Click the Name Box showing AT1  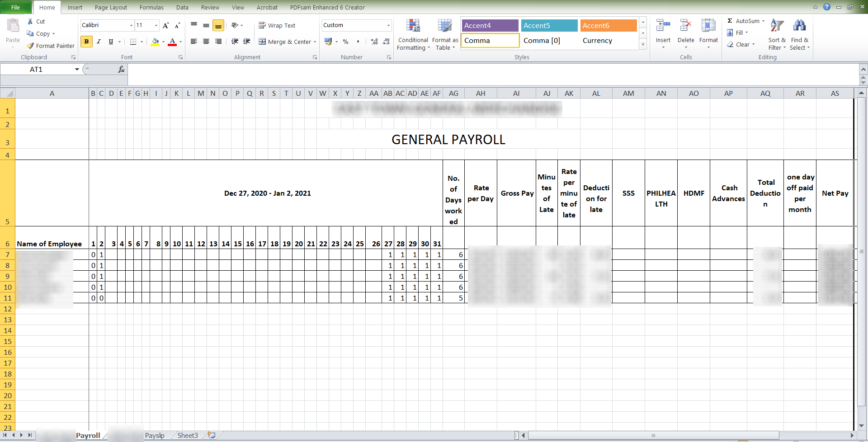(37, 69)
